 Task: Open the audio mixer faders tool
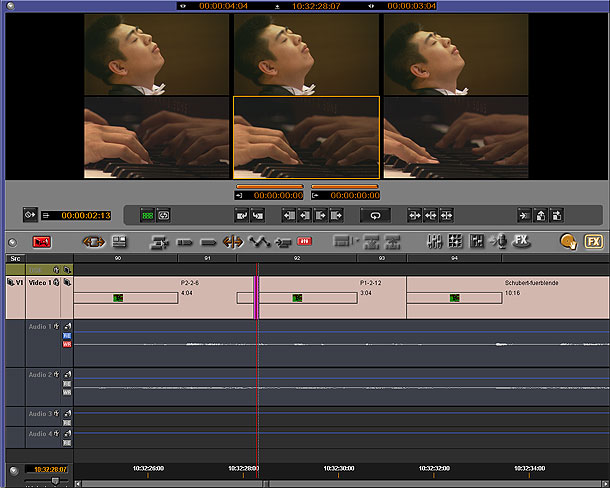point(435,241)
